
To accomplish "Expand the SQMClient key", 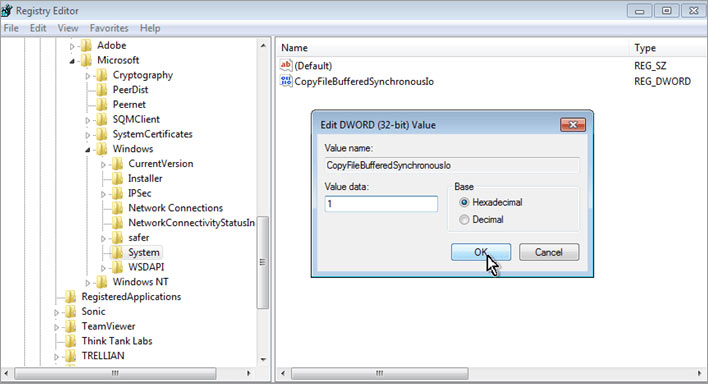I will tap(88, 120).
